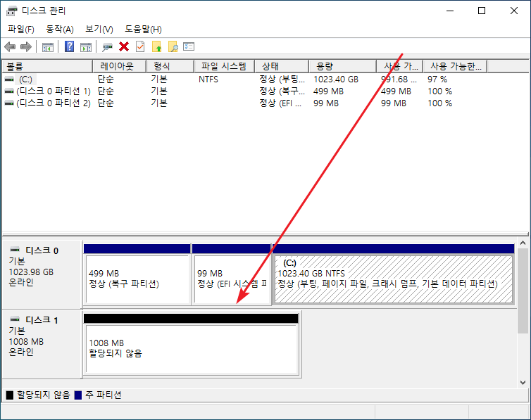Viewport: 531px width, 420px height.
Task: Sort by the 파일 시스템 column header
Action: pos(224,66)
